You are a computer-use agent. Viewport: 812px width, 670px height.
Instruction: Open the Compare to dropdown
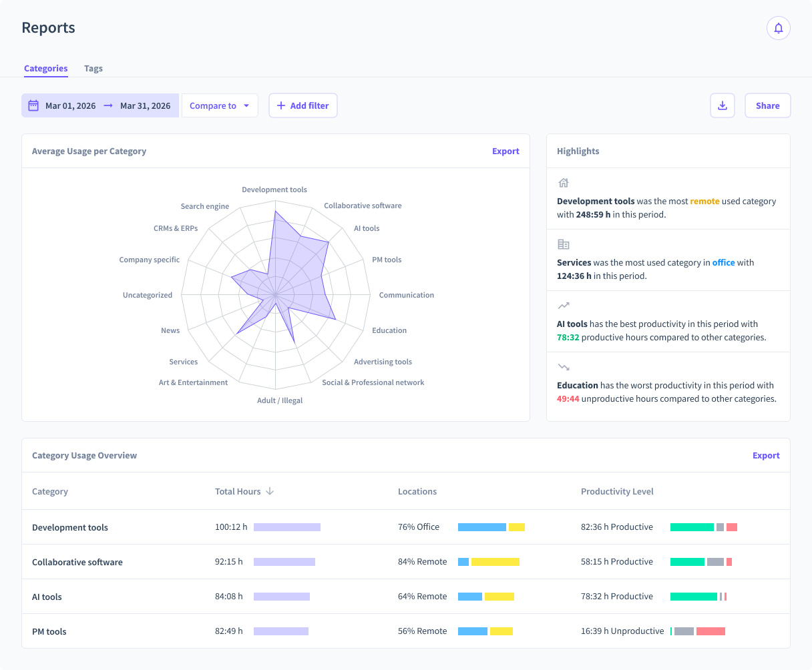coord(220,105)
